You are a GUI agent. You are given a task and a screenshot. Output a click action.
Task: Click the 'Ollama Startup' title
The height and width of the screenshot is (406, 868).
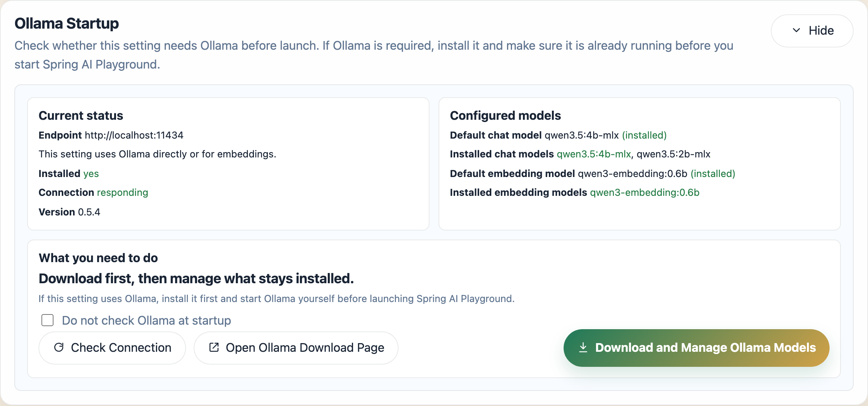[67, 23]
